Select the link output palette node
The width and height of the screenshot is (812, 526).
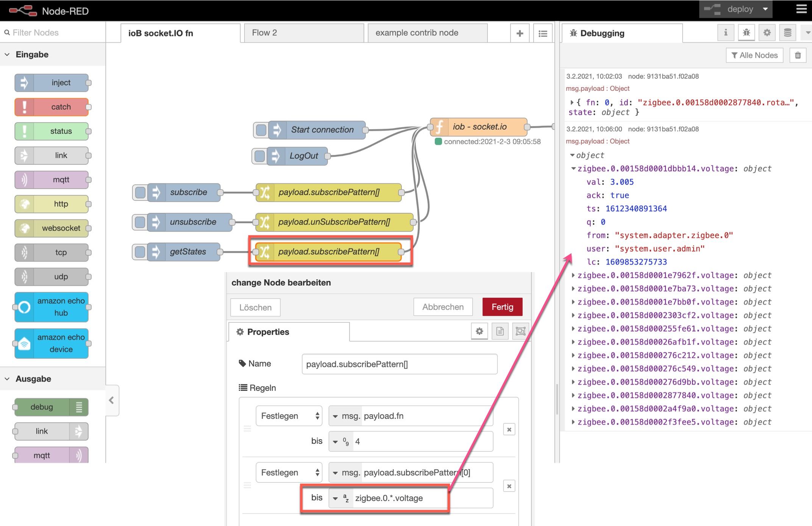(x=52, y=431)
